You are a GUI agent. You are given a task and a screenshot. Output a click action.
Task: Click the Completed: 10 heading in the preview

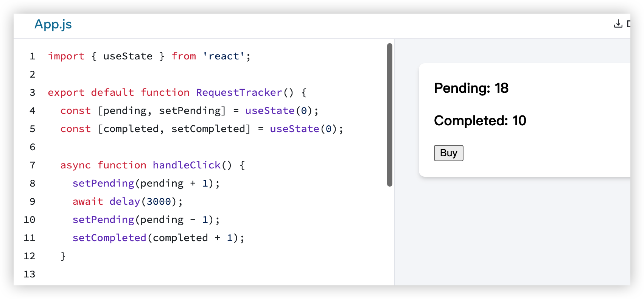click(x=480, y=121)
